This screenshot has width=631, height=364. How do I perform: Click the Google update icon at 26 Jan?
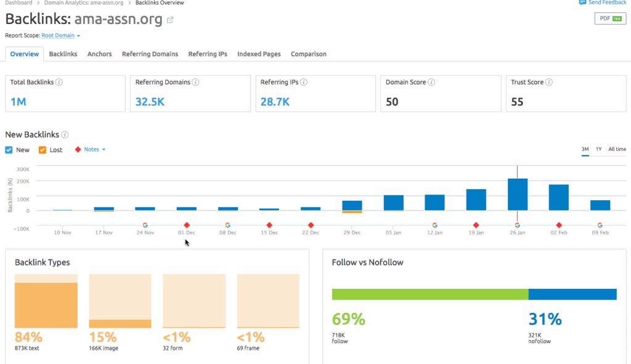(x=518, y=225)
